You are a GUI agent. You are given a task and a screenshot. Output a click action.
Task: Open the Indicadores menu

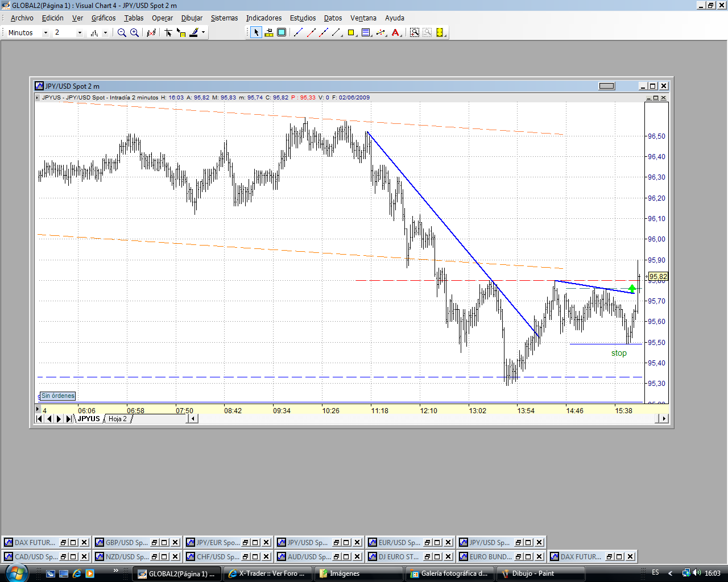click(x=264, y=18)
